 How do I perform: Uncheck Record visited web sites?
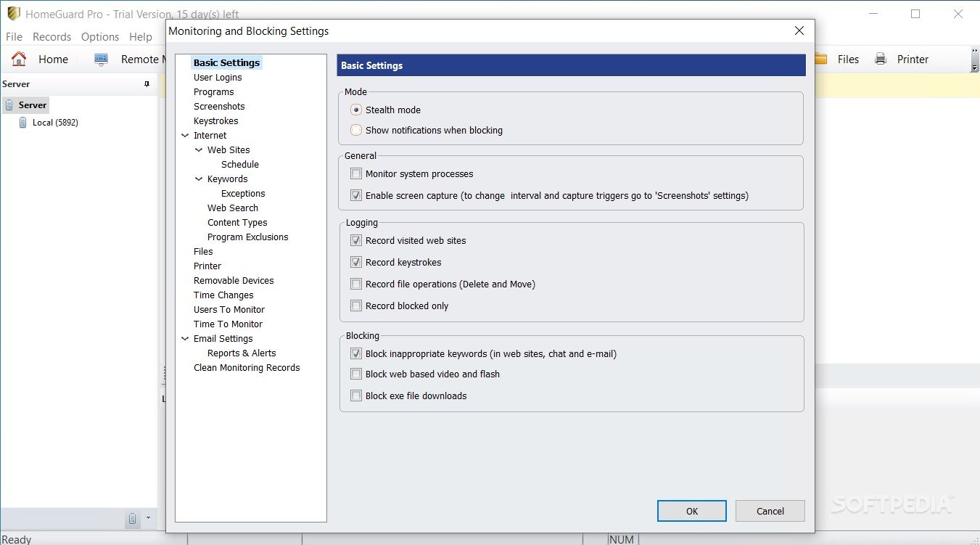pyautogui.click(x=356, y=241)
